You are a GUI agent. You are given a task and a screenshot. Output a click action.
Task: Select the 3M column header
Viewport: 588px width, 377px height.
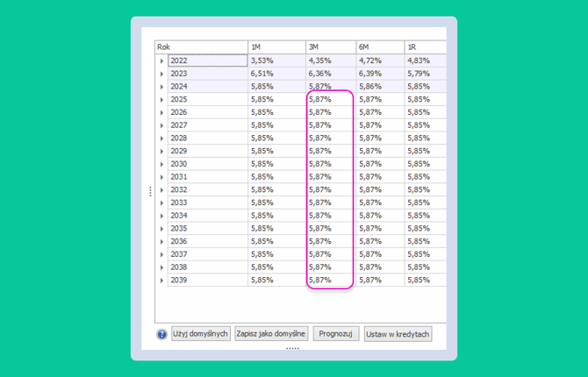pyautogui.click(x=331, y=47)
